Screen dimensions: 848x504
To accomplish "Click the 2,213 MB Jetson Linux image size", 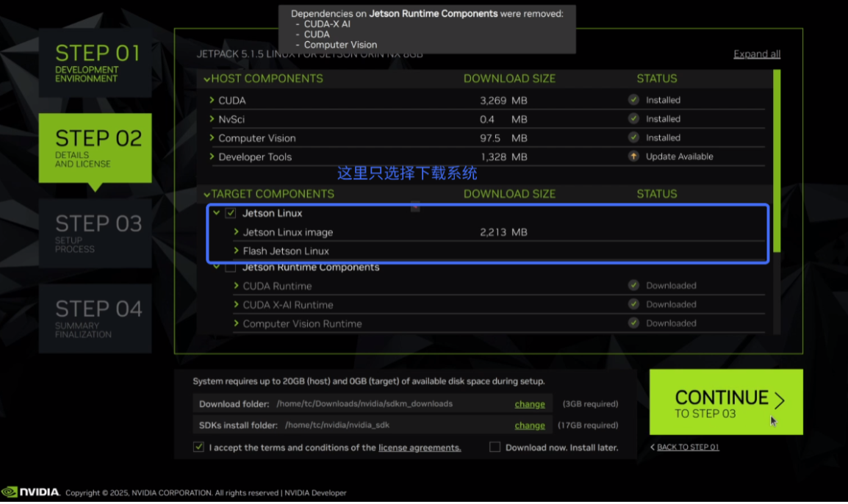I will [x=503, y=232].
